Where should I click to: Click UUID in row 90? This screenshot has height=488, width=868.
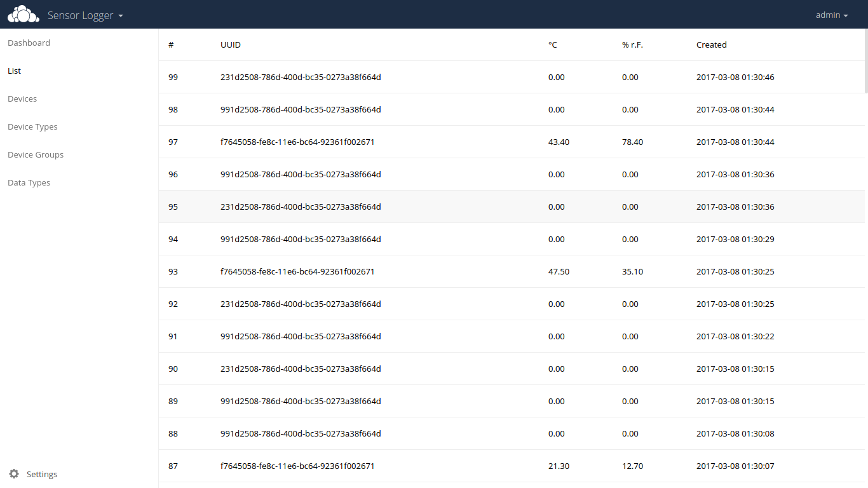301,369
